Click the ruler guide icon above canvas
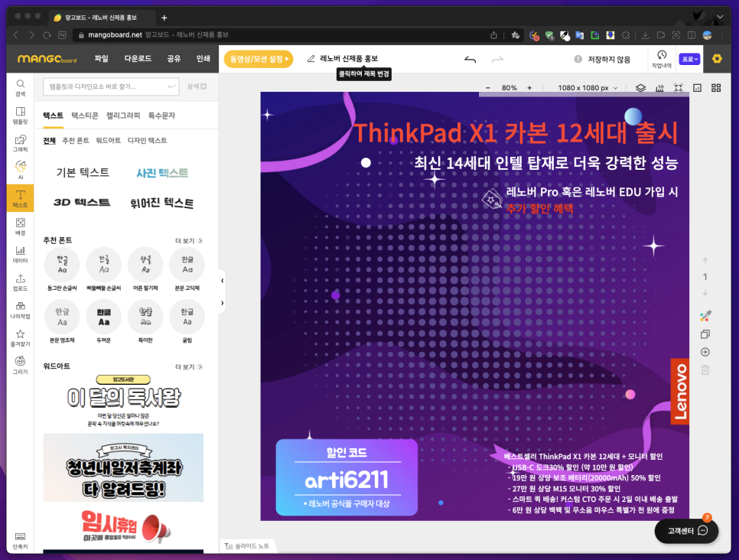 [x=659, y=88]
